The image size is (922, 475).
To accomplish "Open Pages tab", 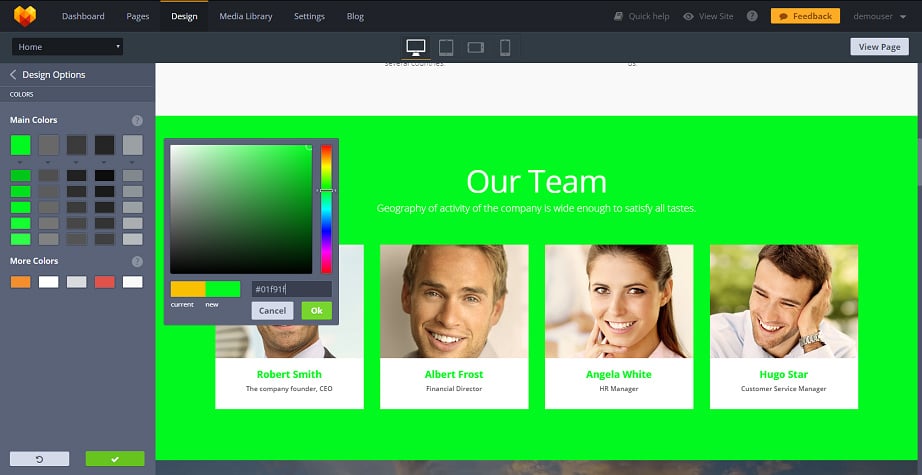I will click(x=138, y=16).
